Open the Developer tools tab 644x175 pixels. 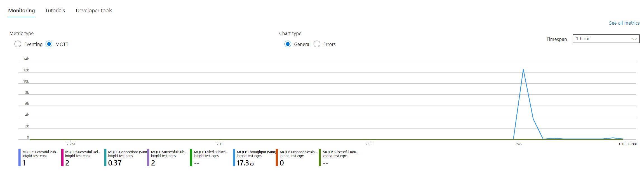94,11
